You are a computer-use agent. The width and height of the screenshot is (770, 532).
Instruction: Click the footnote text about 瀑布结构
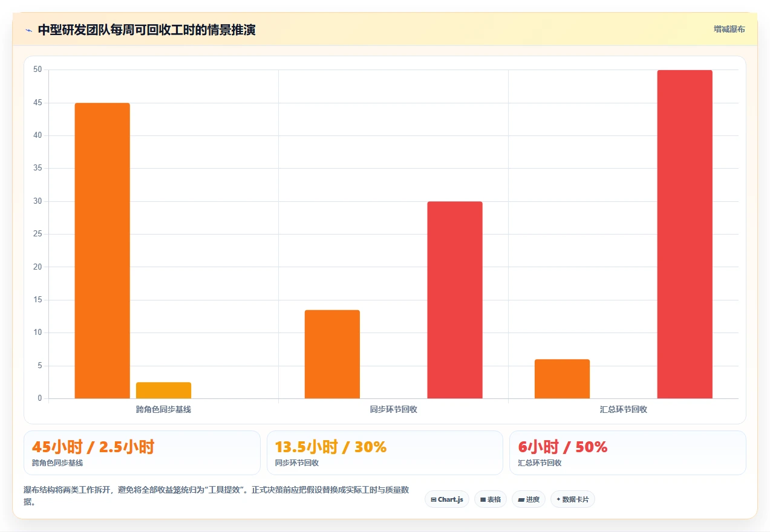(217, 495)
